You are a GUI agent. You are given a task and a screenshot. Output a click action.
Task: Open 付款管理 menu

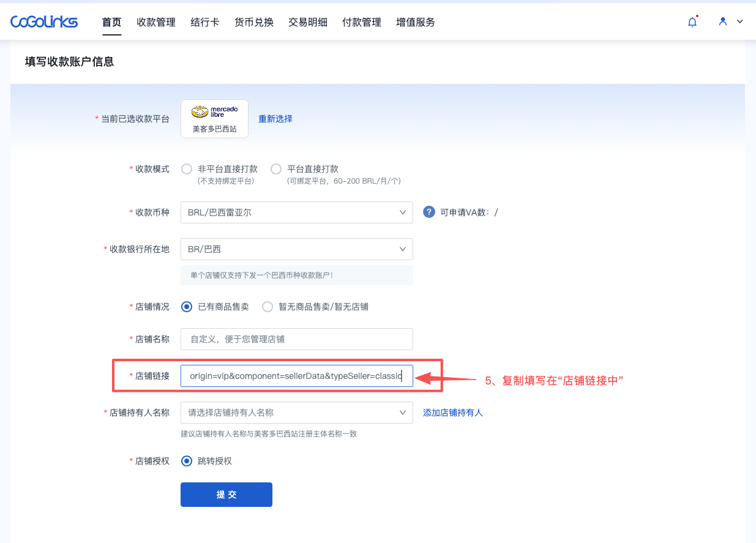coord(362,22)
